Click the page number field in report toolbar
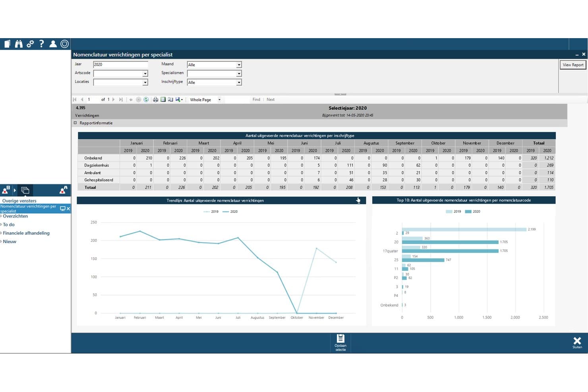The height and width of the screenshot is (392, 588). (x=93, y=100)
